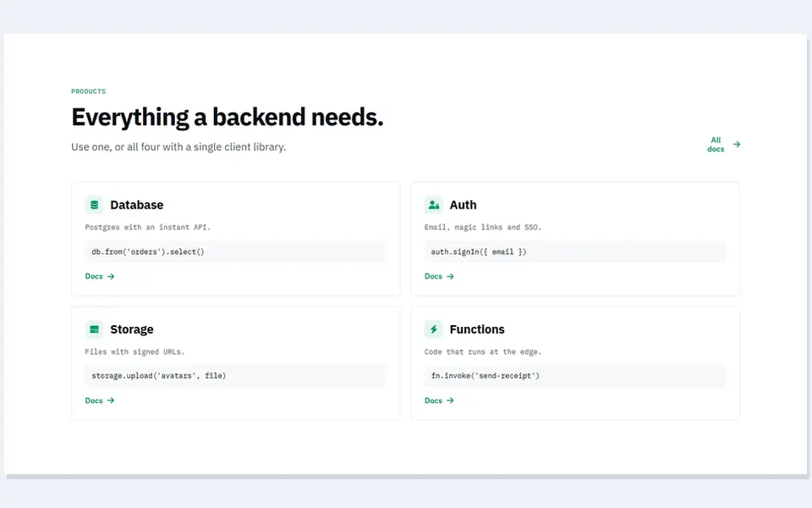This screenshot has width=812, height=508.
Task: Click the Functions card heading
Action: [477, 329]
